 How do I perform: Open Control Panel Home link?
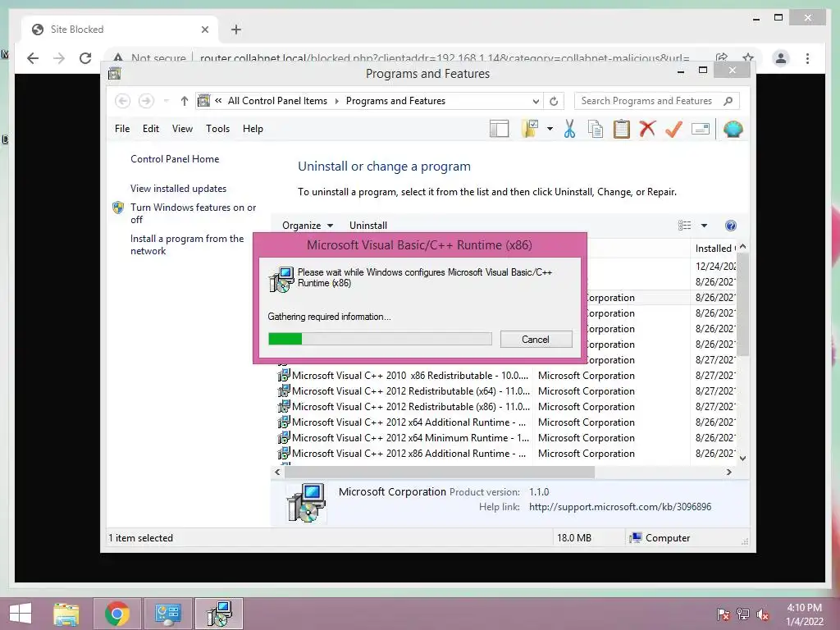(175, 159)
